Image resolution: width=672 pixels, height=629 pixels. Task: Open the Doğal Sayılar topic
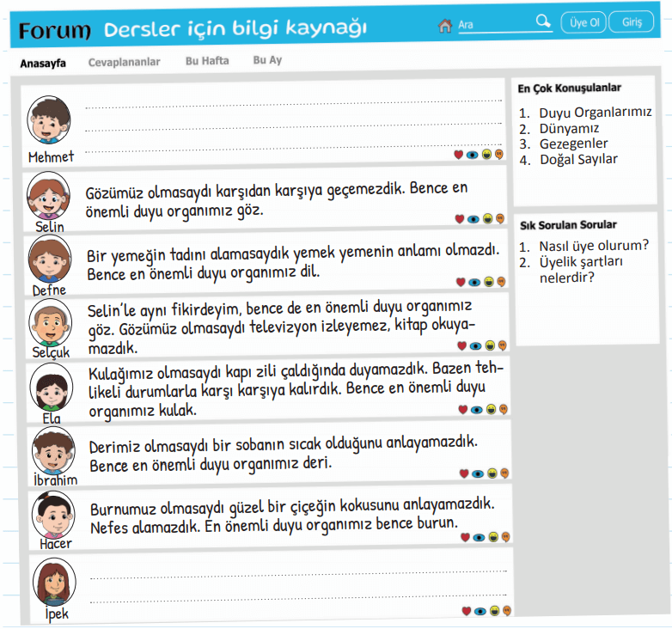[x=578, y=159]
